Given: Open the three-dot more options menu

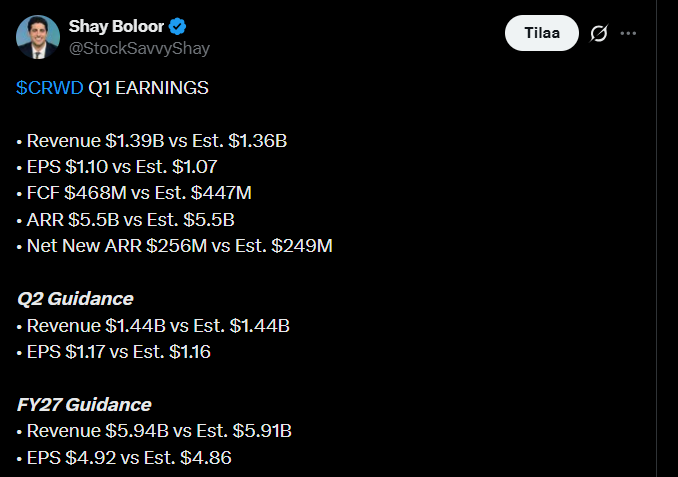Looking at the screenshot, I should point(628,33).
